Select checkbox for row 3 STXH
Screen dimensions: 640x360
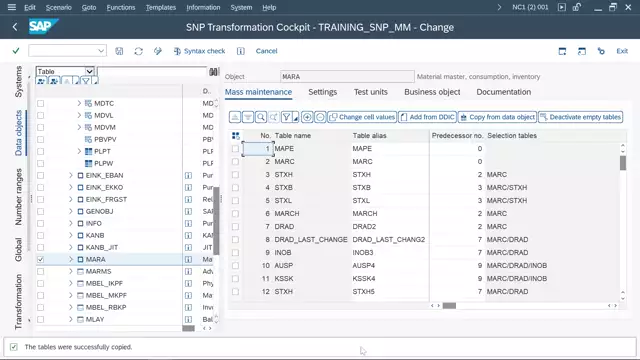click(235, 175)
